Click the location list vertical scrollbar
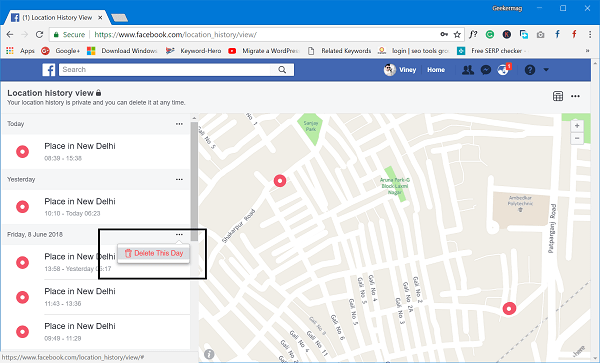 (194, 181)
